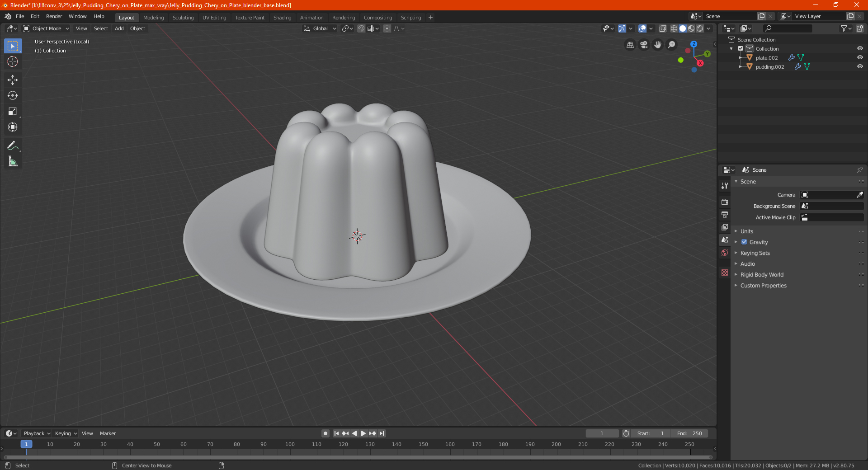Hide pudding.002 in viewport
The height and width of the screenshot is (470, 868).
pos(860,66)
